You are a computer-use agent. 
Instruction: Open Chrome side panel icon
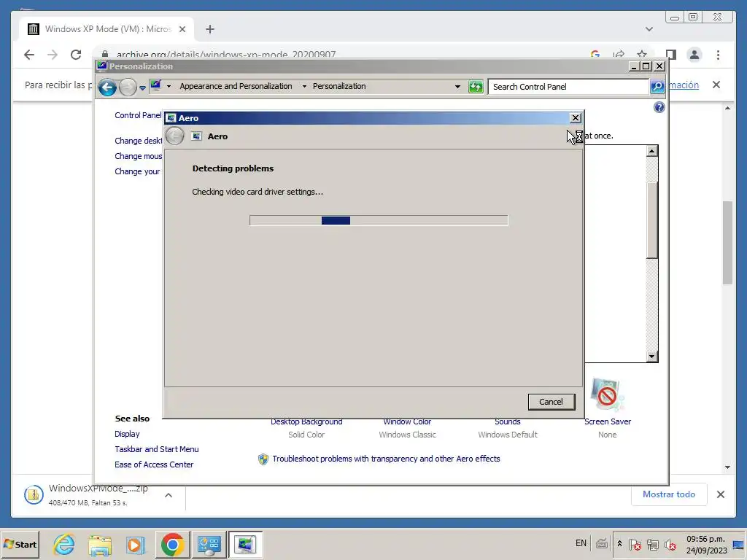click(671, 55)
